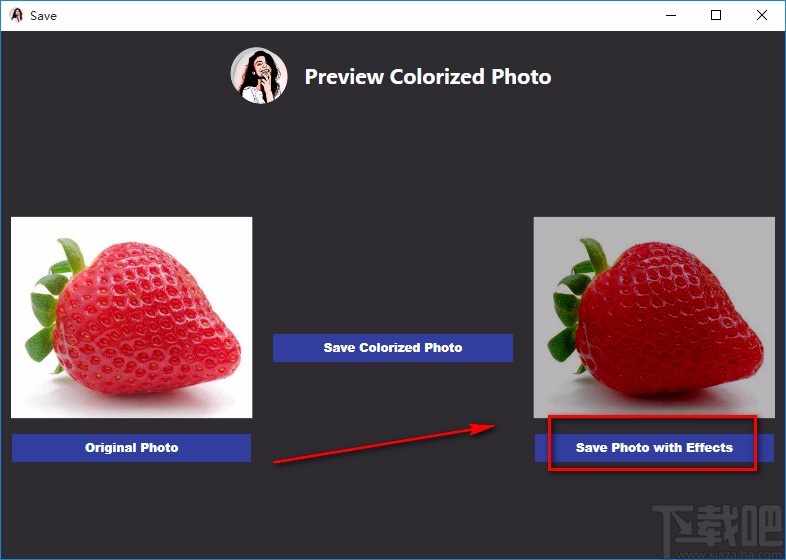
Task: Click the app icon in the title bar
Action: pyautogui.click(x=16, y=15)
